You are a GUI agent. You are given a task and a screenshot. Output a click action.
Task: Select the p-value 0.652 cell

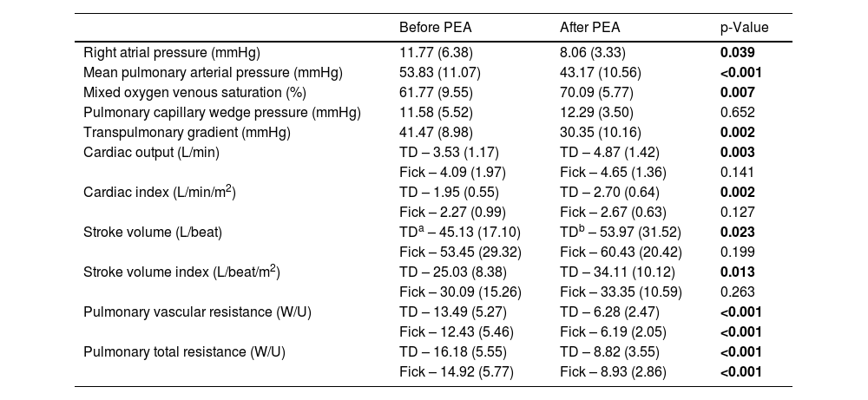738,112
